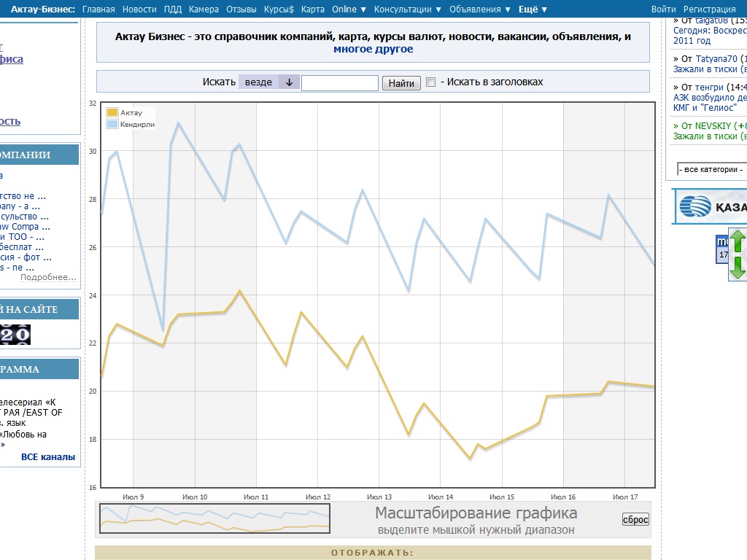The width and height of the screenshot is (747, 560).
Task: Click the ОТОБРАЖАТЬ header bar
Action: click(x=373, y=553)
